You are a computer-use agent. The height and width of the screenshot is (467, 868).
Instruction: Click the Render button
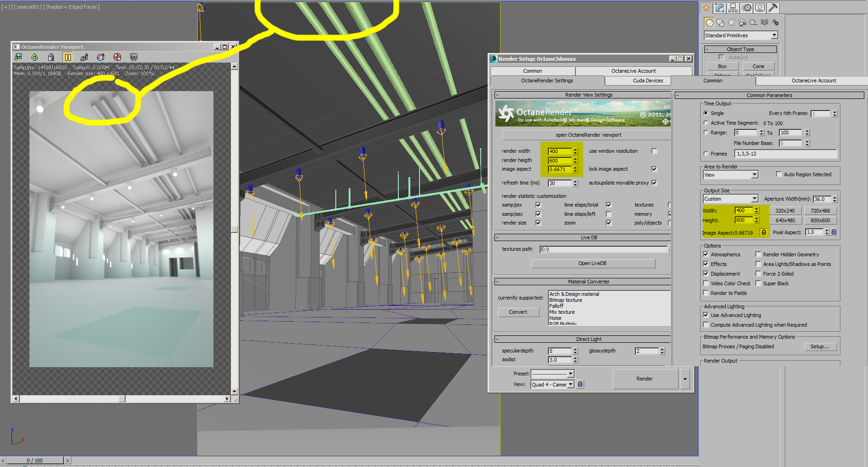click(x=644, y=379)
